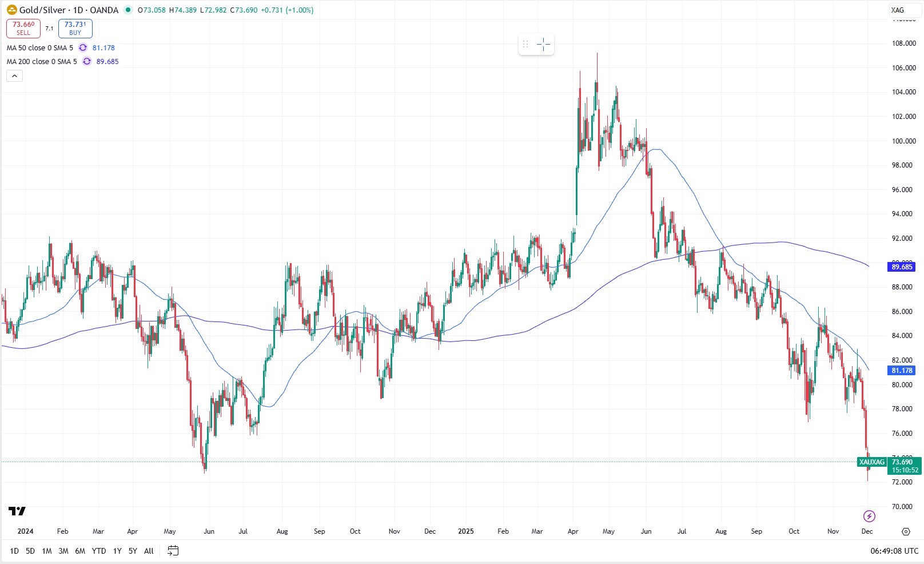
Task: Click the MA 50 blue price label 81.178
Action: (x=902, y=371)
